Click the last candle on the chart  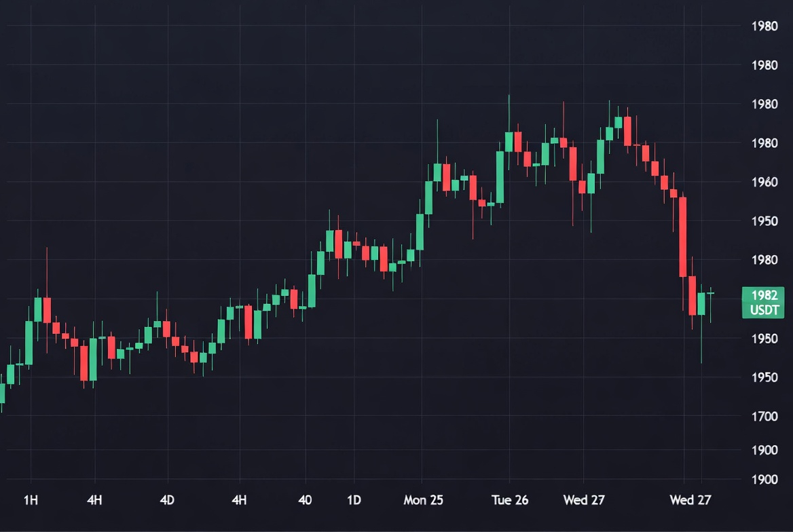[x=711, y=293]
